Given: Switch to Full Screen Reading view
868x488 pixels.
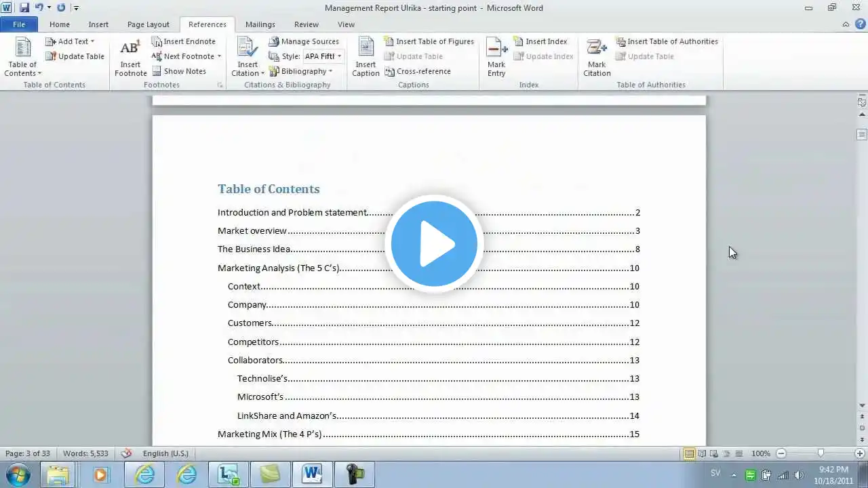Looking at the screenshot, I should click(x=702, y=453).
